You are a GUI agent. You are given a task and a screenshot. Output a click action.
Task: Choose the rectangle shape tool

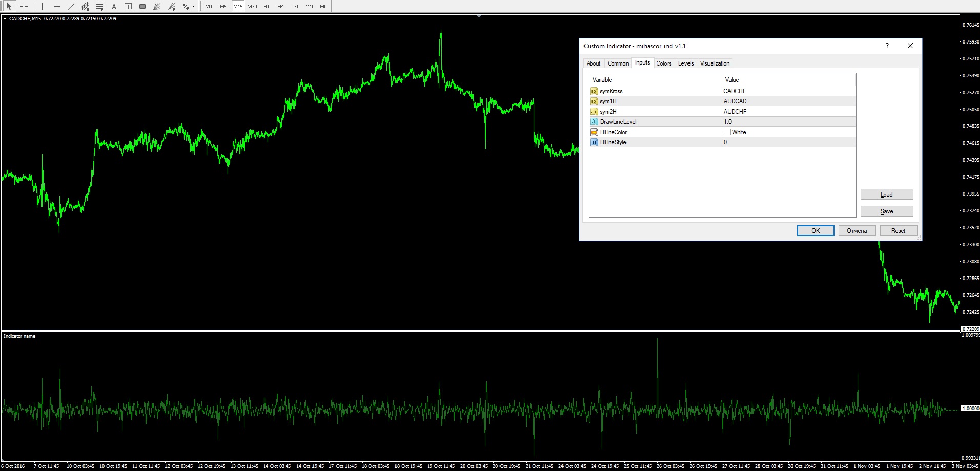pyautogui.click(x=142, y=6)
